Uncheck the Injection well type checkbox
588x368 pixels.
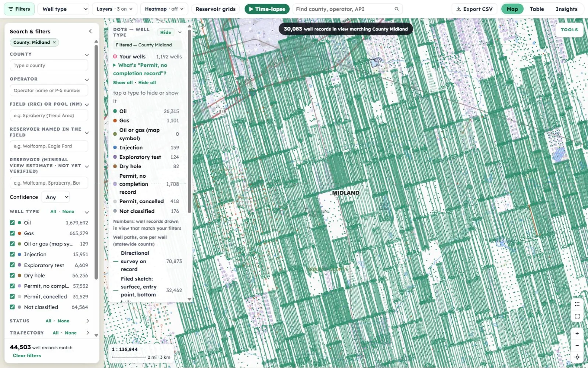(x=12, y=254)
